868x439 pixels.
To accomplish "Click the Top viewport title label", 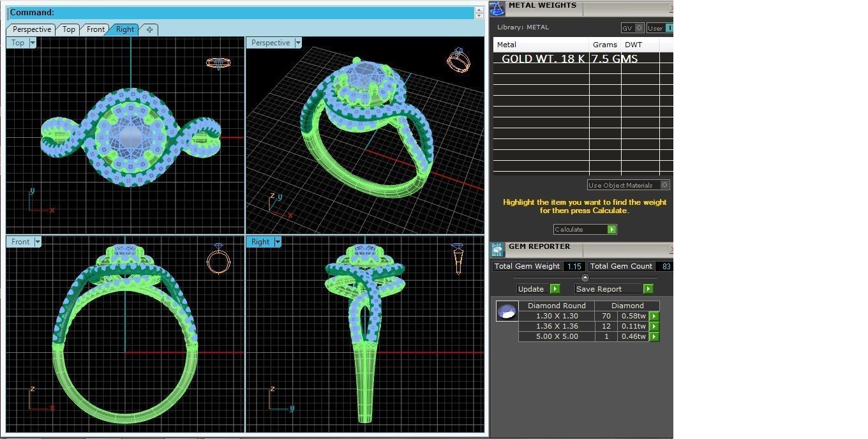I will pos(18,43).
